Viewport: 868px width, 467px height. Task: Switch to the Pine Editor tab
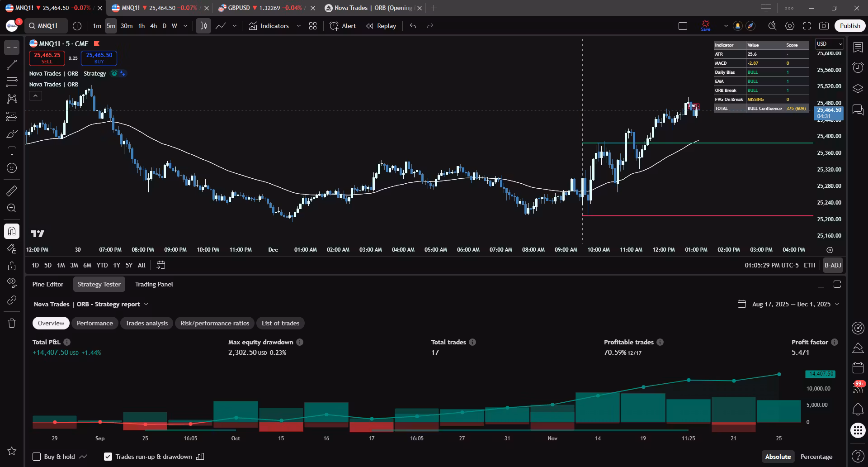pos(48,284)
